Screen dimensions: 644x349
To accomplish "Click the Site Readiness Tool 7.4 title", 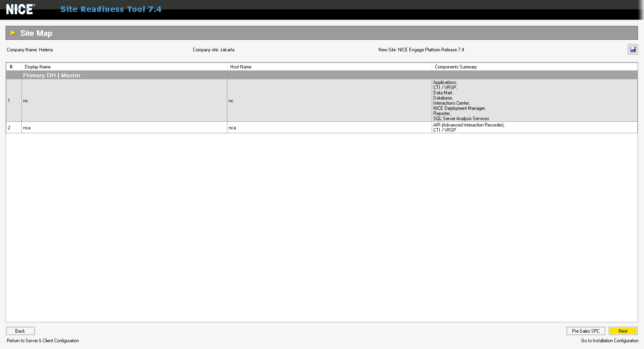I will tap(111, 9).
